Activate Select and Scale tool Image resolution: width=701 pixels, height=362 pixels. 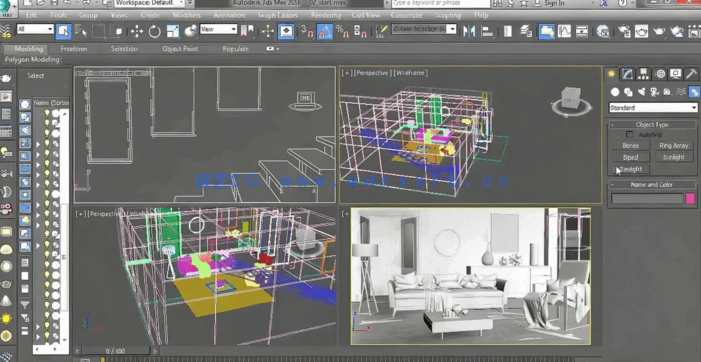coord(173,31)
